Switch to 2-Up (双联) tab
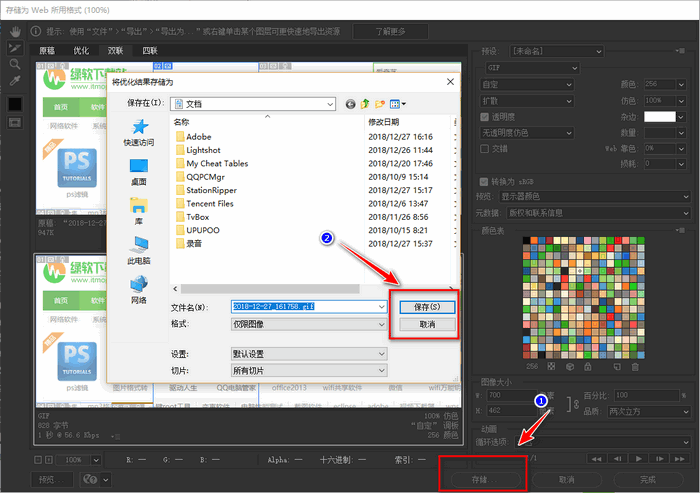 pos(115,50)
